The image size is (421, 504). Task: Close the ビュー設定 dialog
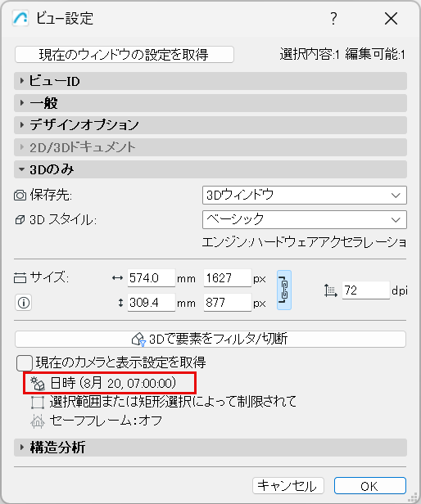coord(391,18)
